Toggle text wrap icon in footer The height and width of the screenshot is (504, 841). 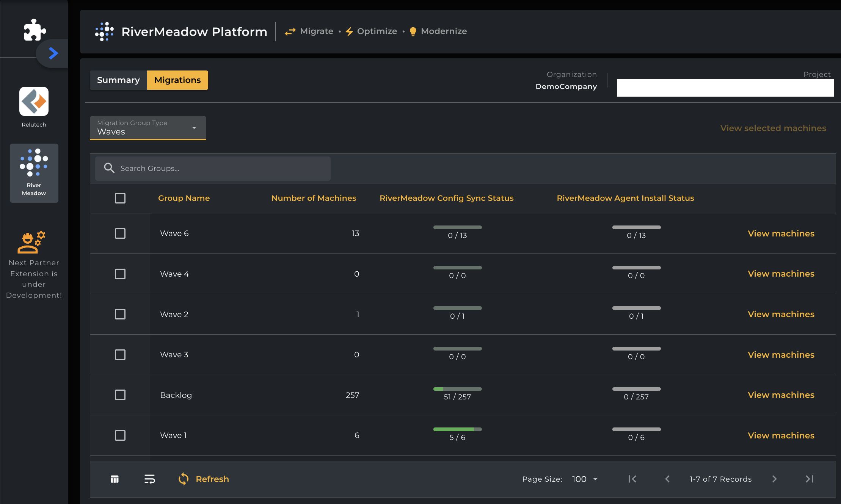point(150,479)
